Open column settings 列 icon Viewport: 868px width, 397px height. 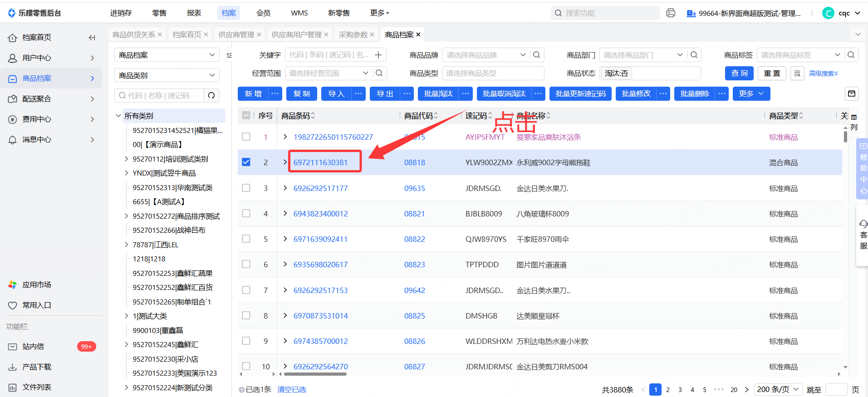click(x=854, y=123)
